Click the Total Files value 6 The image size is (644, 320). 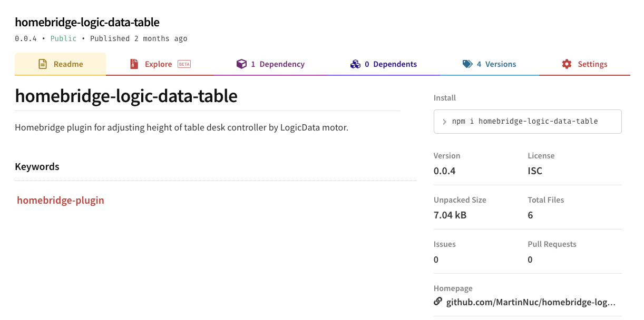[530, 215]
